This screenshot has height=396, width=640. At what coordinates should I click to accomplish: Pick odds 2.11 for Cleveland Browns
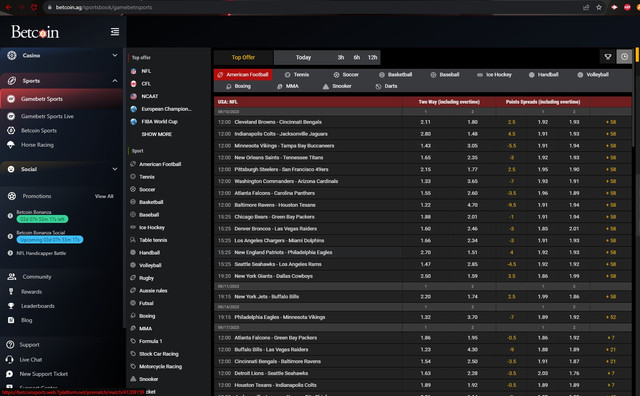click(425, 122)
